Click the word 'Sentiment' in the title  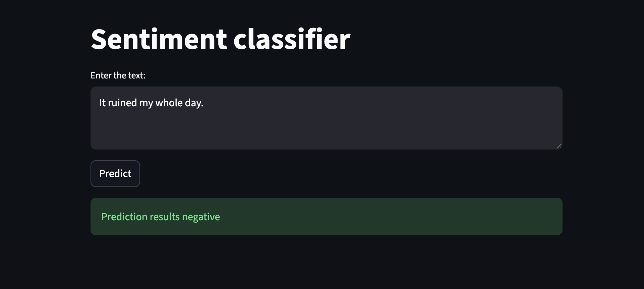159,40
